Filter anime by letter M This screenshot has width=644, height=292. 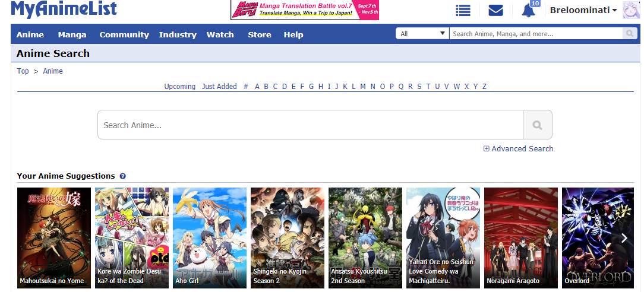tap(363, 87)
